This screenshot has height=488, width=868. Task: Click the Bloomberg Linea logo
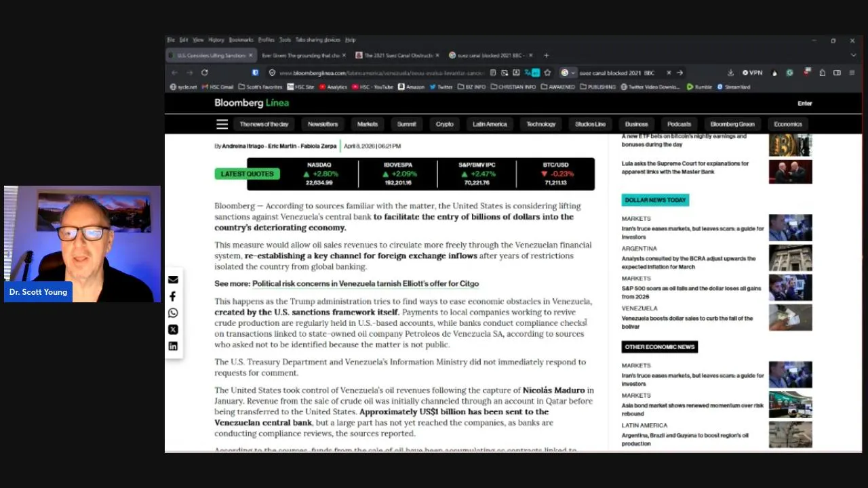[x=252, y=103]
